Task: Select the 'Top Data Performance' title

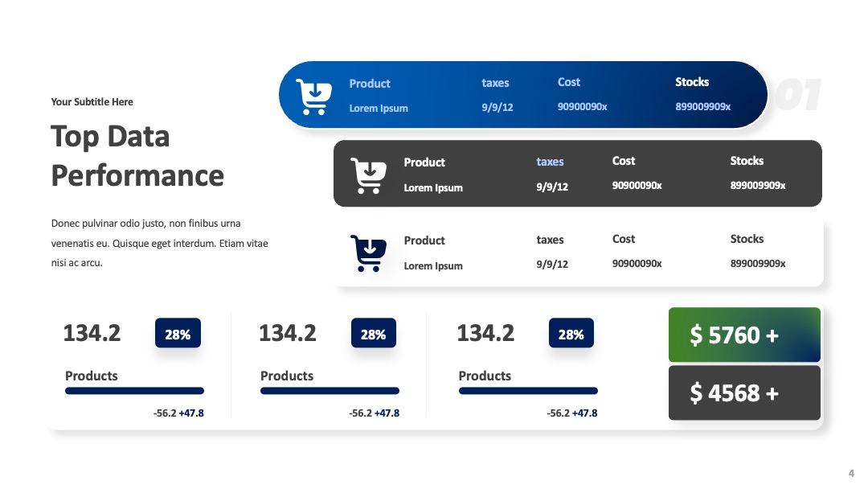Action: point(137,156)
